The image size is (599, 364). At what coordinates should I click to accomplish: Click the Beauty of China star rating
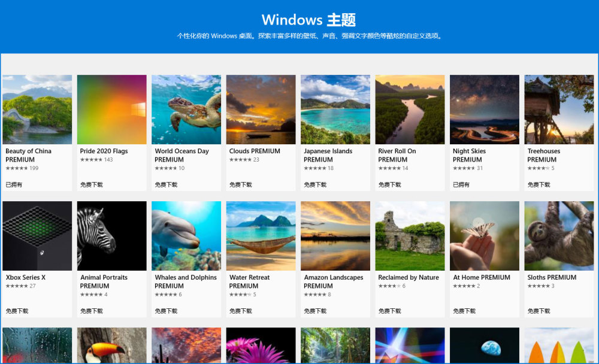[x=22, y=168]
